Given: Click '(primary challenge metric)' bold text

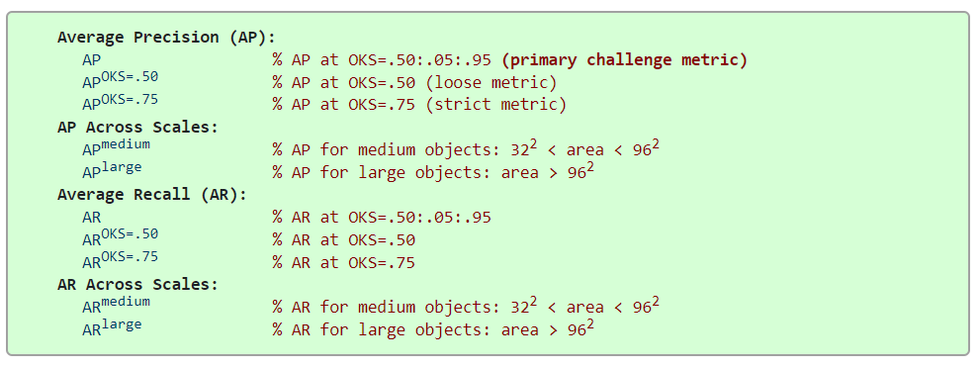Looking at the screenshot, I should click(624, 60).
